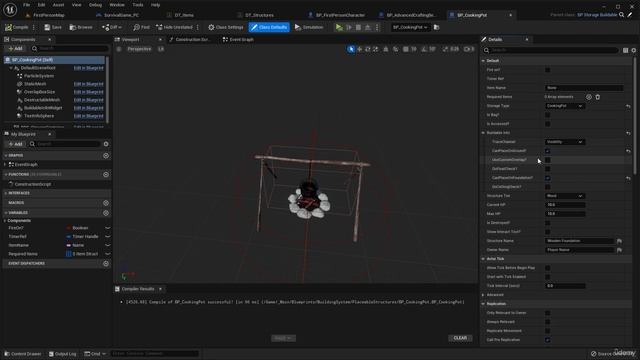Click the viewport camera speed icon
The height and width of the screenshot is (360, 640).
469,49
